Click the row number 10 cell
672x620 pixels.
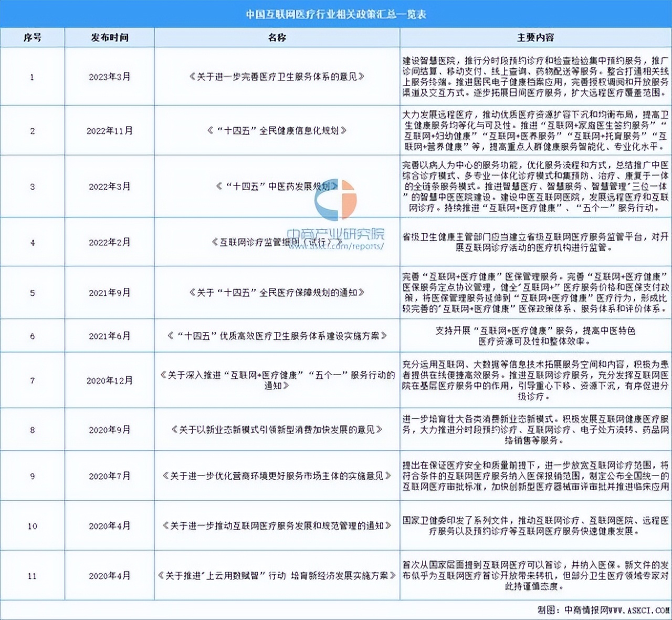[x=32, y=526]
